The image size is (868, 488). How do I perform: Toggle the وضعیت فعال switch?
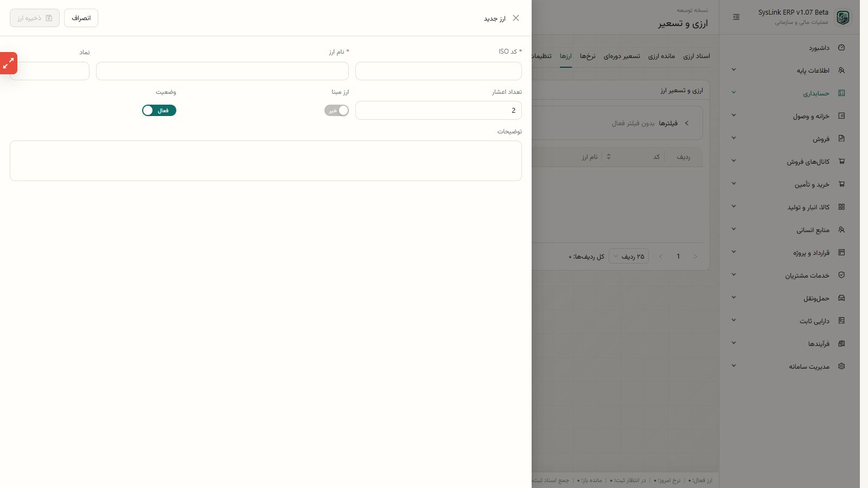[159, 111]
